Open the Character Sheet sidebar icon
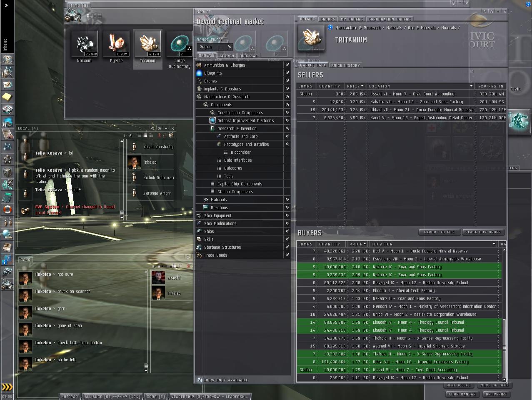The image size is (532, 400). (7, 60)
